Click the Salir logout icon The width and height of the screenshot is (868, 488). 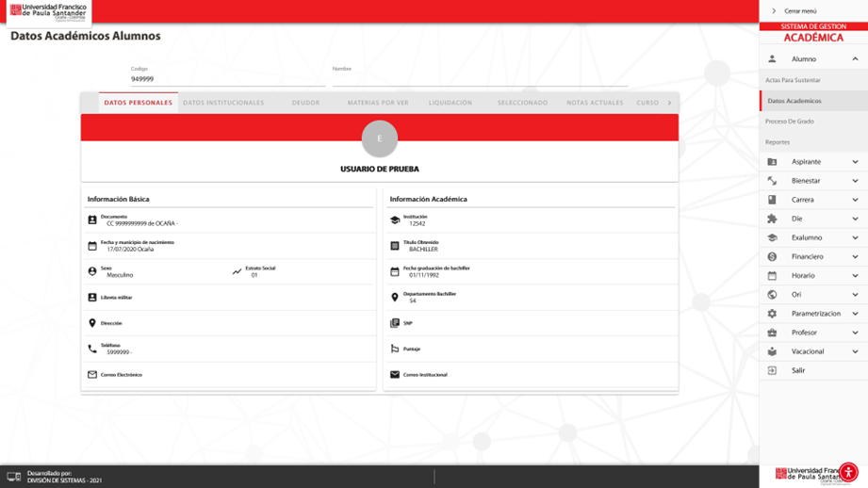coord(772,370)
